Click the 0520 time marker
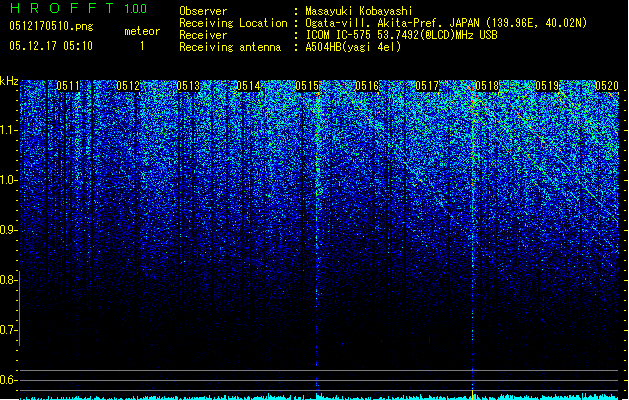Viewport: 629px width, 400px height. 607,86
